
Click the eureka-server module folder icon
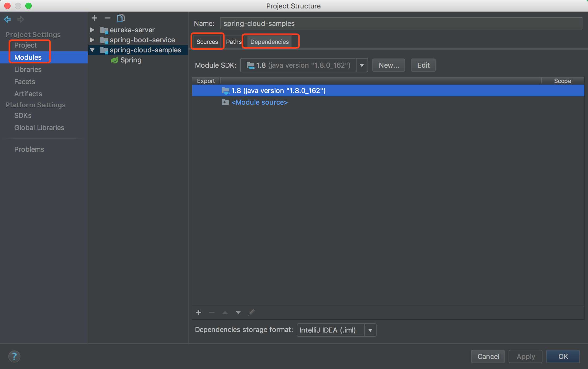point(104,30)
